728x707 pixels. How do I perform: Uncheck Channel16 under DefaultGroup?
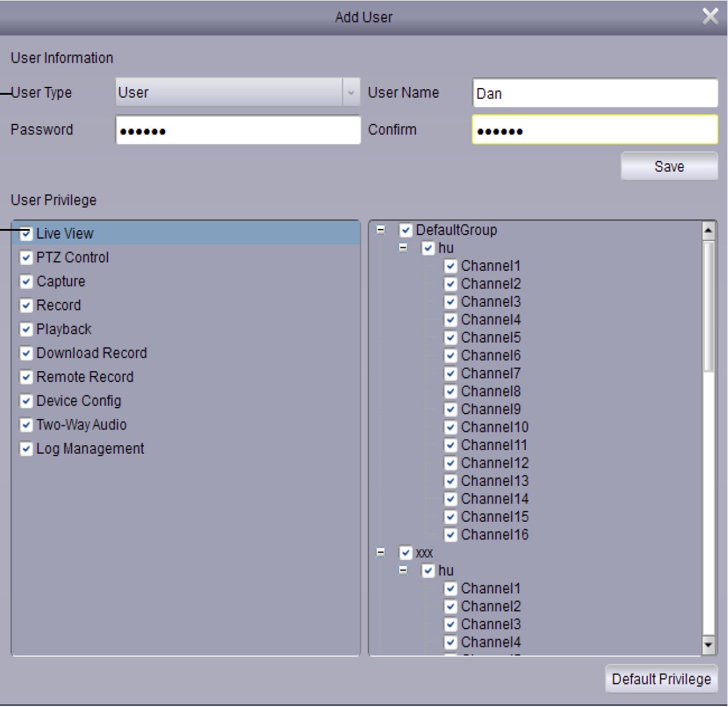click(451, 535)
